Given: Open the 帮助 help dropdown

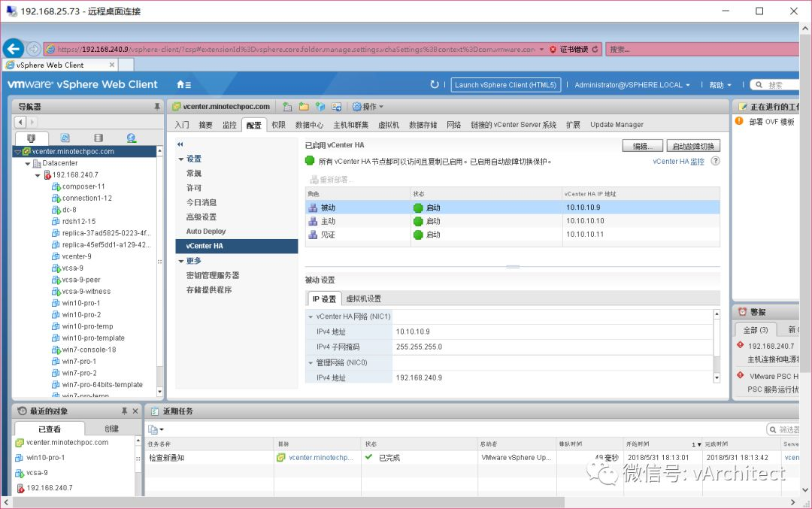Looking at the screenshot, I should coord(720,85).
